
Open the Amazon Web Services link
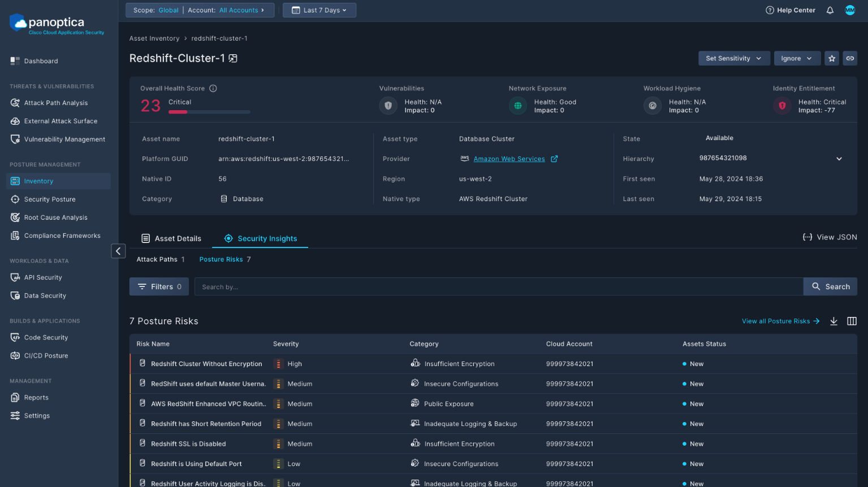pos(509,159)
